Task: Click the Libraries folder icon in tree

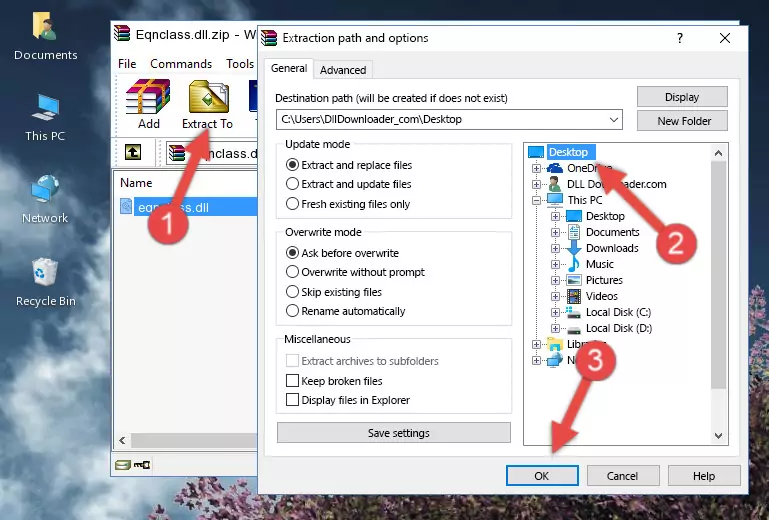Action: point(555,344)
